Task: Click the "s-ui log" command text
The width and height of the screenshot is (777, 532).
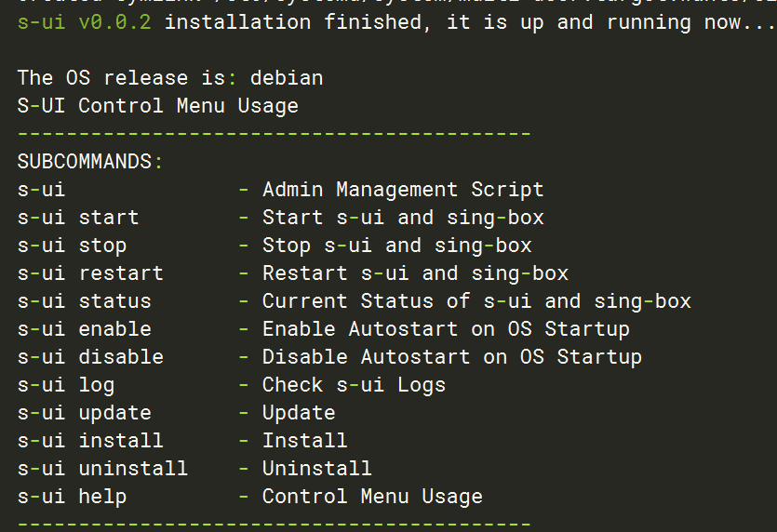Action: [65, 385]
